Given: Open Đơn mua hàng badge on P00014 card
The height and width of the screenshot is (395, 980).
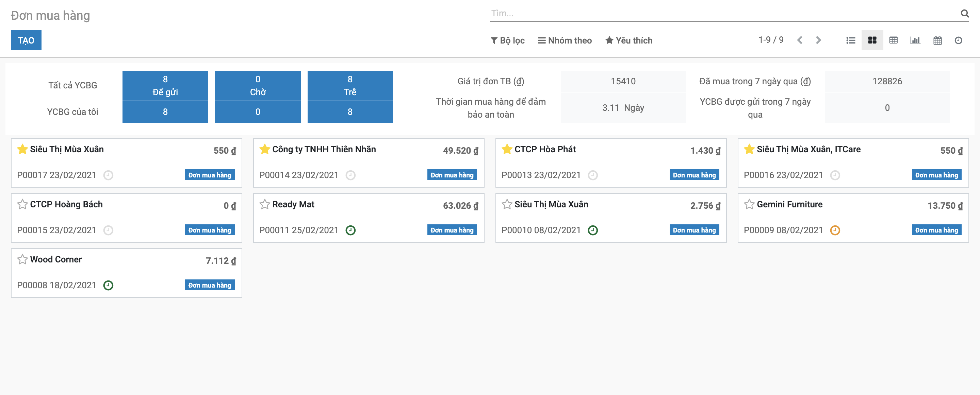Looking at the screenshot, I should (452, 175).
